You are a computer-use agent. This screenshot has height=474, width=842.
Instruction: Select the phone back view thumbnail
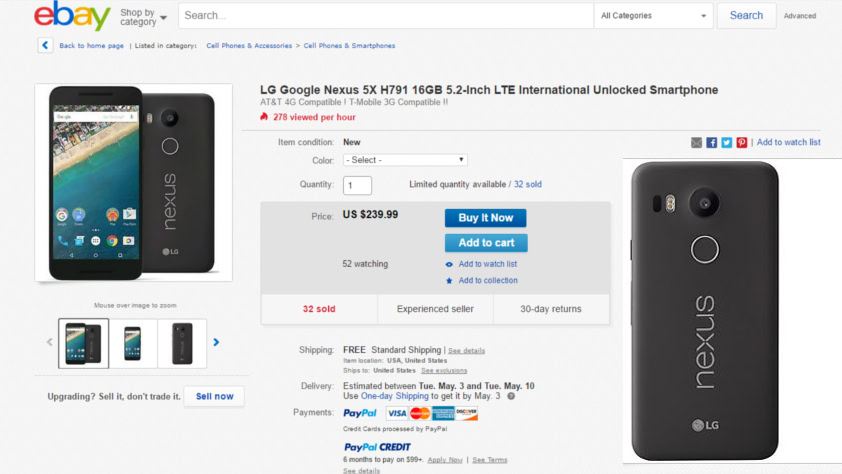182,343
